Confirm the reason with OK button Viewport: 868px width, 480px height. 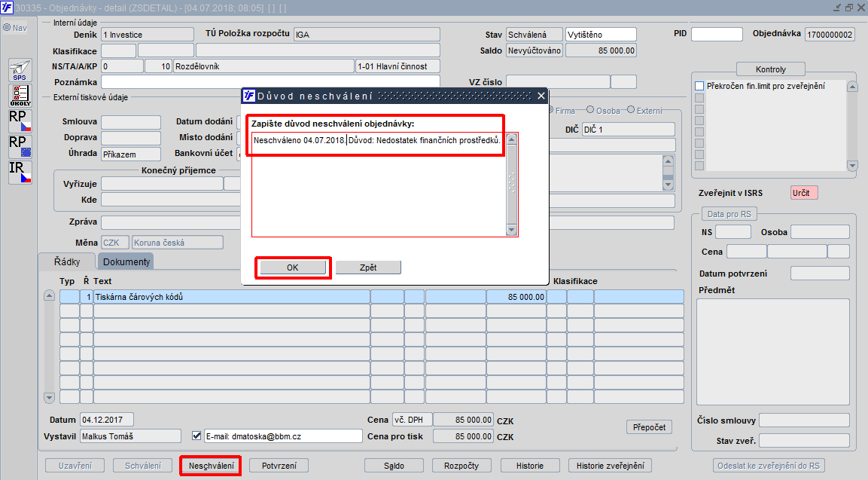[293, 268]
